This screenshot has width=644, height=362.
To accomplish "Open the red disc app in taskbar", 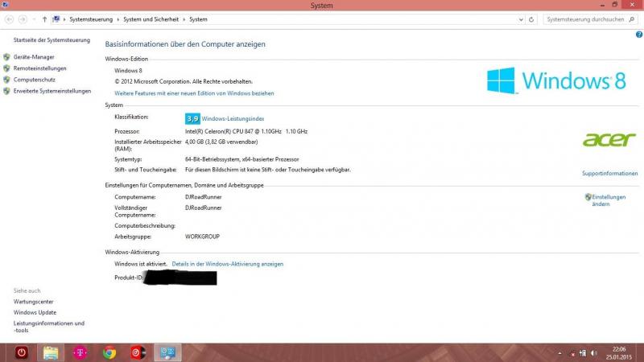I will coord(138,352).
